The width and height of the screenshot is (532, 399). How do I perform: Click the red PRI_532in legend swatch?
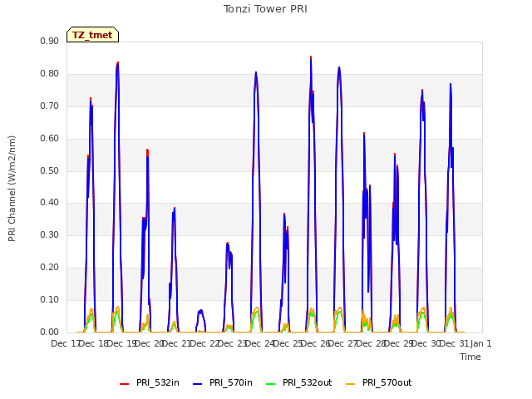coord(125,384)
